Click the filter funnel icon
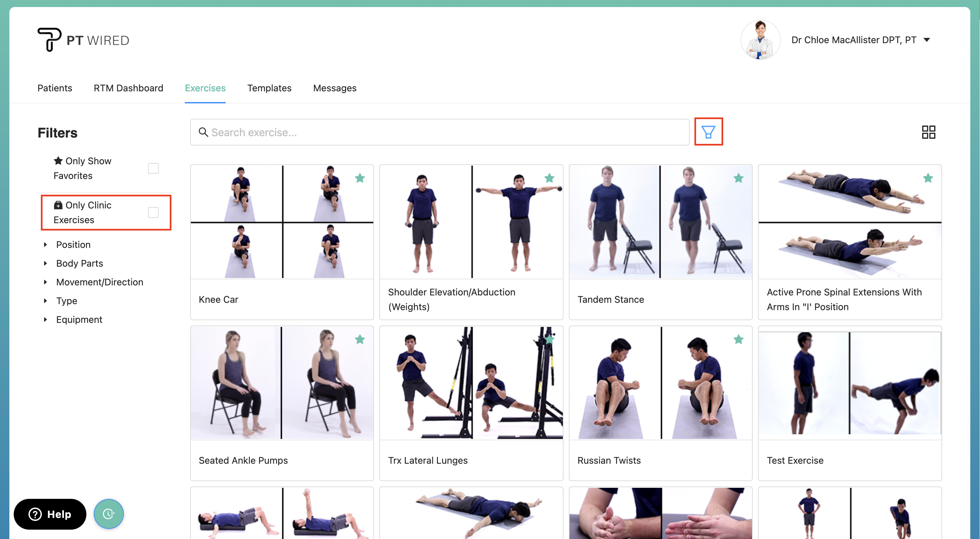The width and height of the screenshot is (980, 539). (708, 132)
